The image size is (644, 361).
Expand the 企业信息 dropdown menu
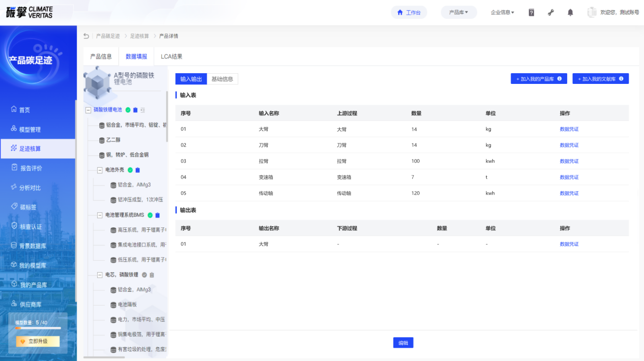click(502, 12)
